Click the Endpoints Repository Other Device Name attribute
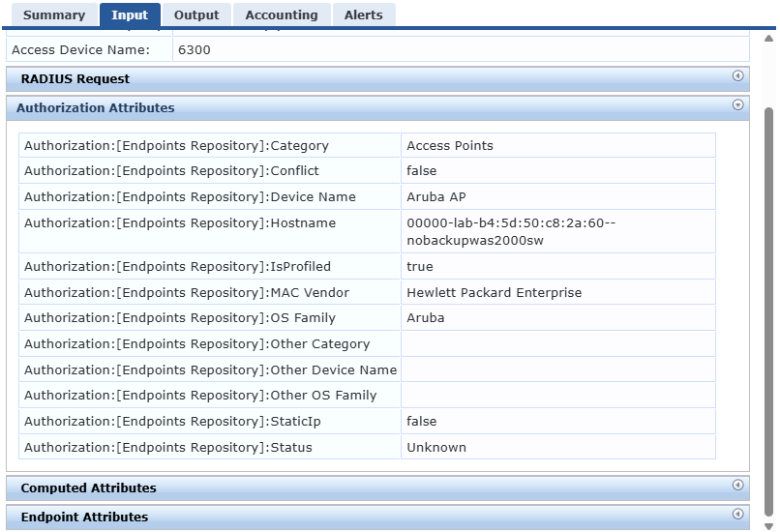The image size is (780, 532). pos(210,369)
